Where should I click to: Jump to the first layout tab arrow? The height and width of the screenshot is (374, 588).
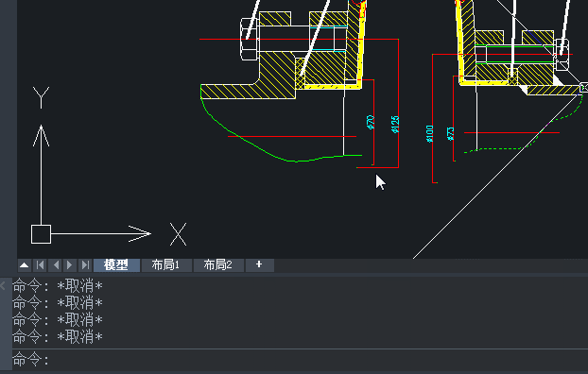tap(40, 265)
